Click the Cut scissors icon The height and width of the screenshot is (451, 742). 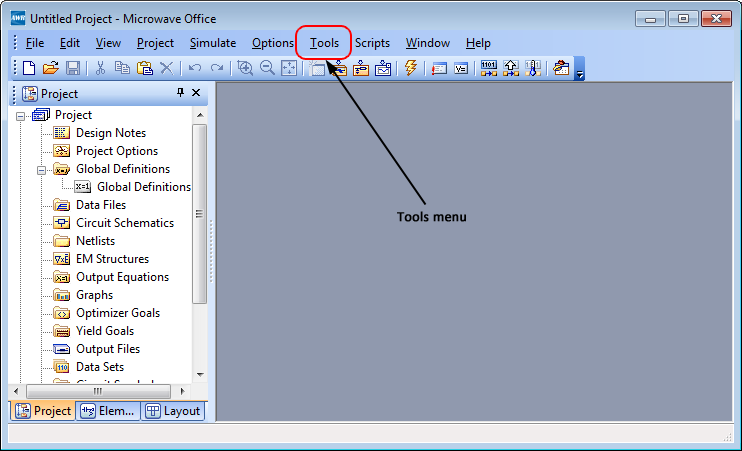pos(100,68)
